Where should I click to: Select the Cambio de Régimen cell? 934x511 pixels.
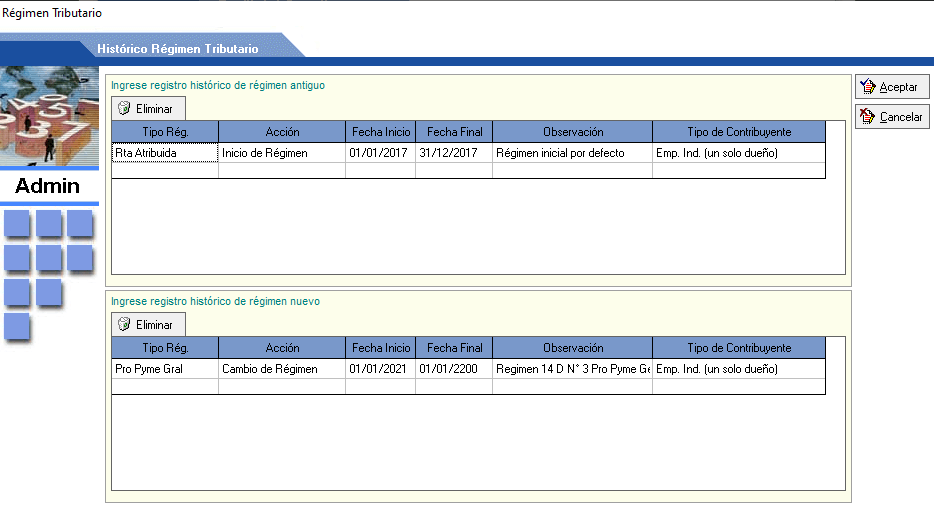tap(282, 369)
